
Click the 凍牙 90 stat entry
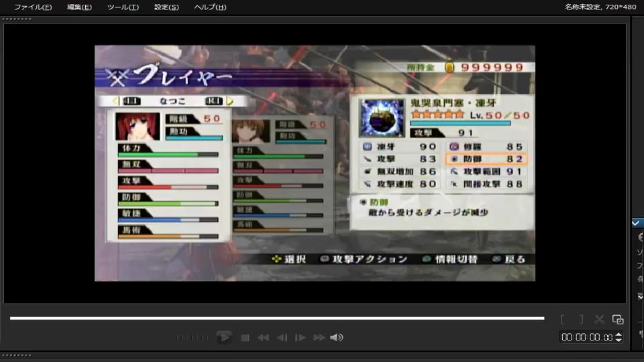399,147
